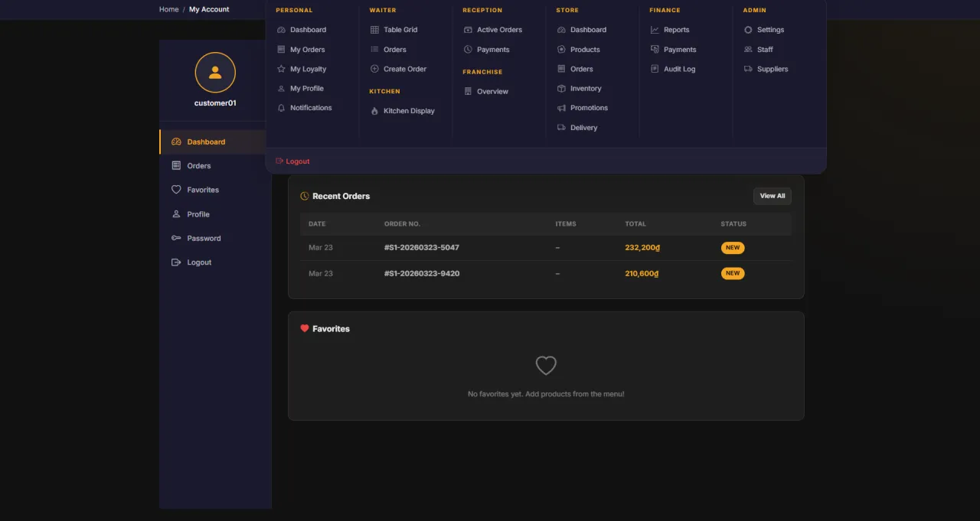Click the View All button for Recent Orders
This screenshot has height=521, width=980.
(773, 196)
